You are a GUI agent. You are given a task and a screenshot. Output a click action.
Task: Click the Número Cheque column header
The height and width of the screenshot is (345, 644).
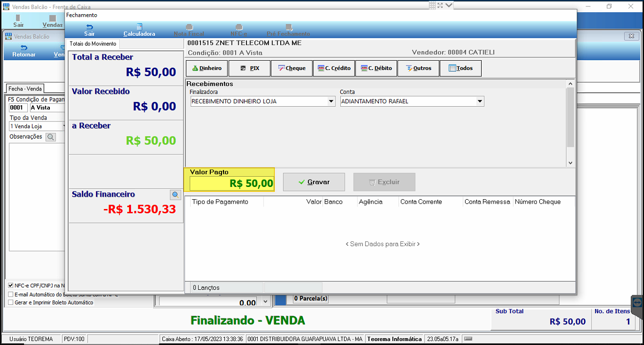coord(538,202)
